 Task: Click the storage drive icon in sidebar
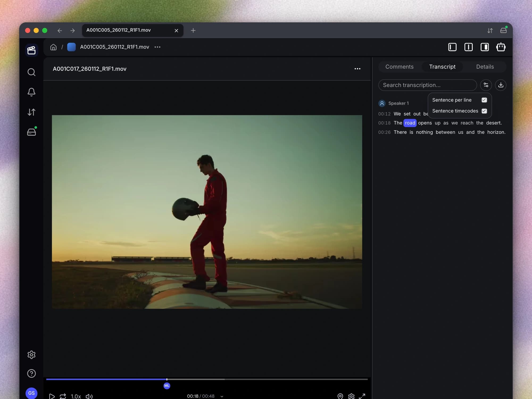click(31, 132)
